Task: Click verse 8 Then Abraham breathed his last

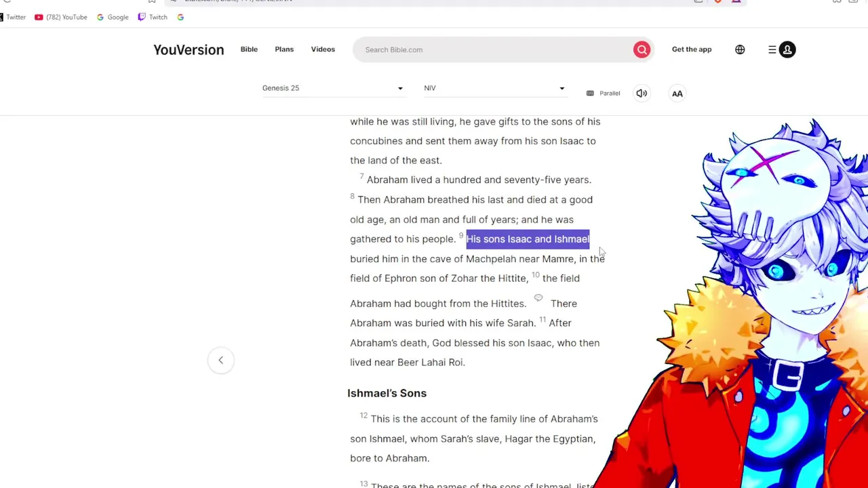Action: pyautogui.click(x=475, y=199)
